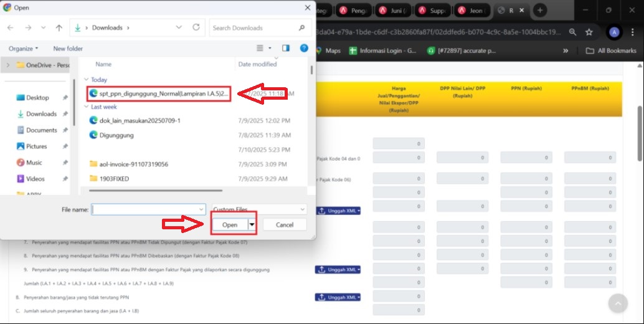Open the Custom Files type dropdown

click(258, 210)
